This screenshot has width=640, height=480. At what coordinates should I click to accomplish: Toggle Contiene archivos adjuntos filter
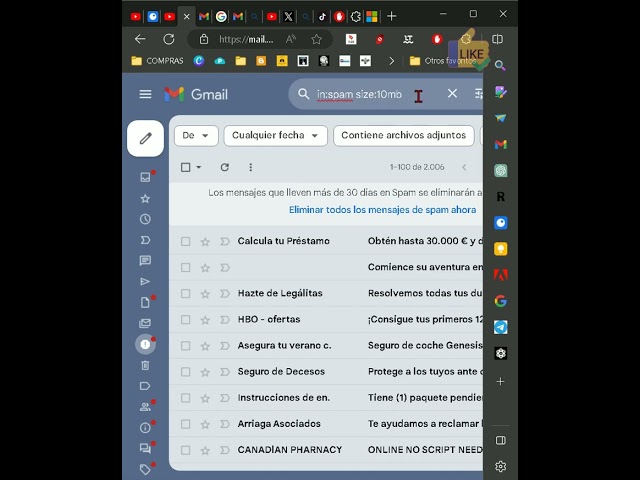(404, 136)
